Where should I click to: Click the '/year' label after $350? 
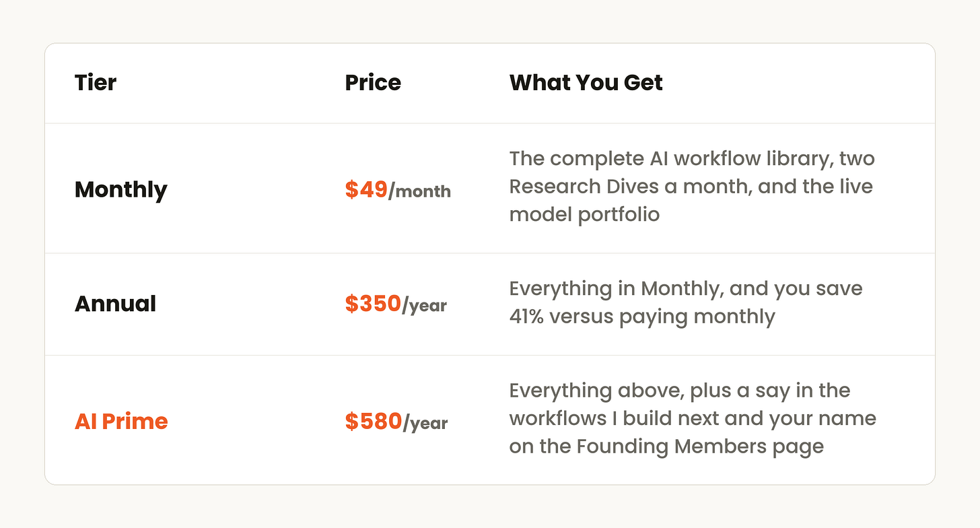[425, 306]
